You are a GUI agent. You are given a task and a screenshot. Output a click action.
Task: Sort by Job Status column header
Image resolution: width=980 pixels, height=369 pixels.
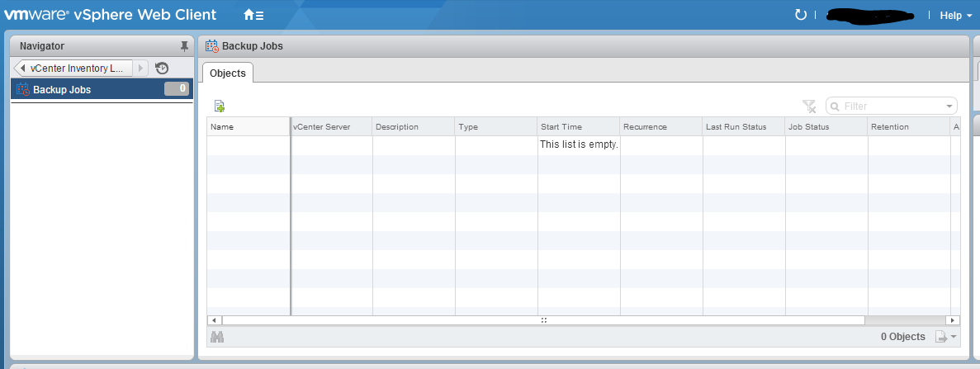pyautogui.click(x=826, y=127)
